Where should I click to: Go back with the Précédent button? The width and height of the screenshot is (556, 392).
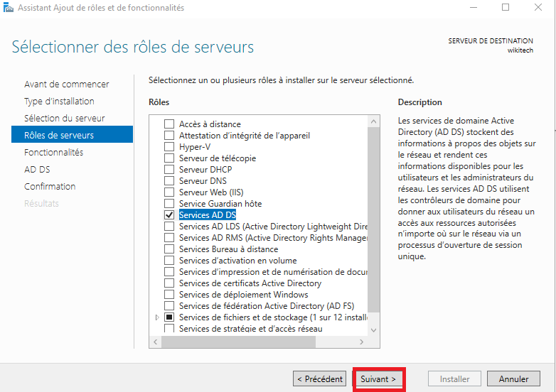point(320,379)
